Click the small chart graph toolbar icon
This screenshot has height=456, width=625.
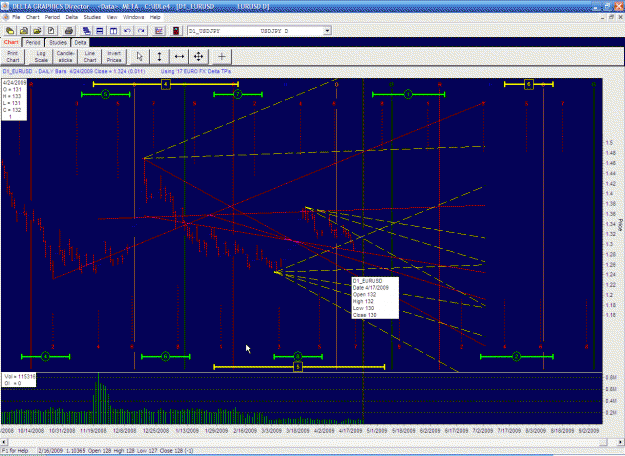(159, 31)
